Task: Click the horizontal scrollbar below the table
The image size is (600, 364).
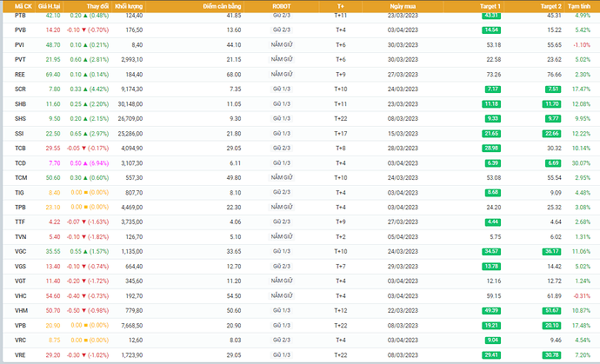Action: click(300, 361)
